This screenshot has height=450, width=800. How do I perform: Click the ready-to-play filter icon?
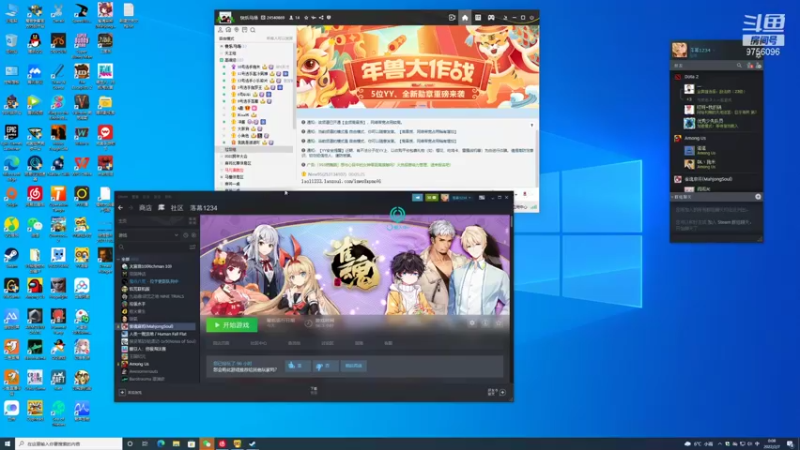coord(193,235)
